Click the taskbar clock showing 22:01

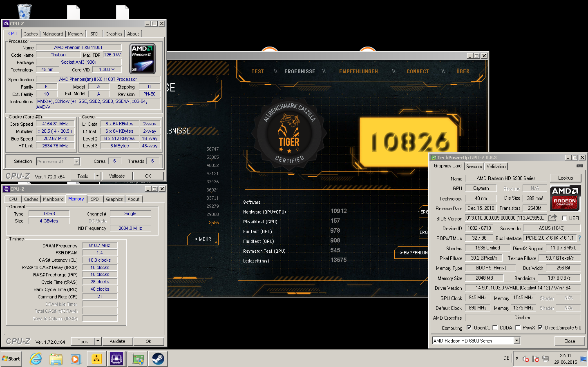(566, 359)
